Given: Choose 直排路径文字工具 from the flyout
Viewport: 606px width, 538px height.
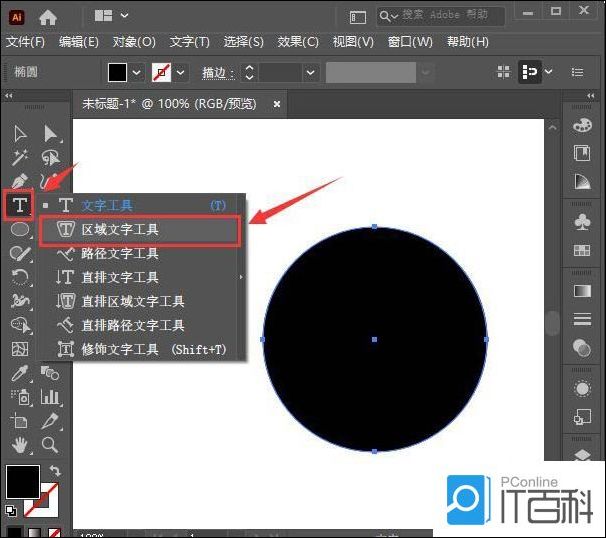Looking at the screenshot, I should pyautogui.click(x=141, y=325).
